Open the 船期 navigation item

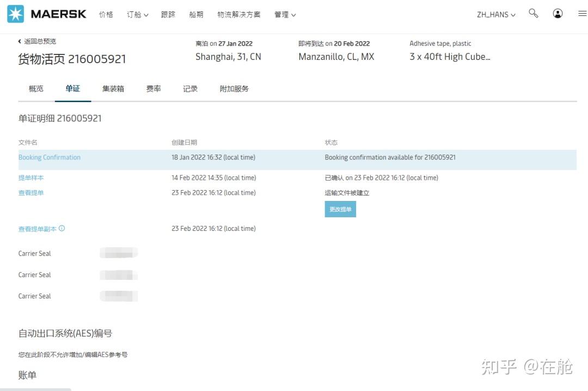click(196, 15)
